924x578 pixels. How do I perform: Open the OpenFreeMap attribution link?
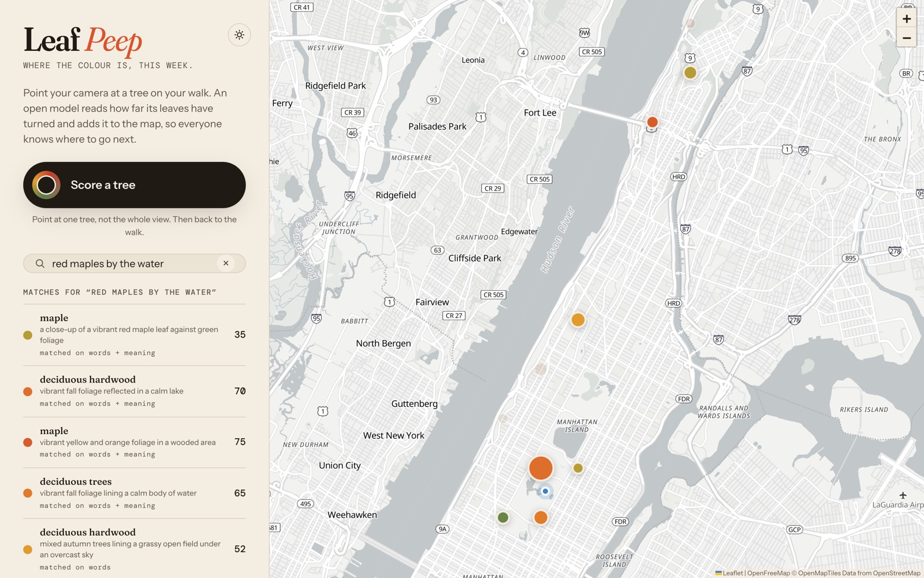coord(768,573)
